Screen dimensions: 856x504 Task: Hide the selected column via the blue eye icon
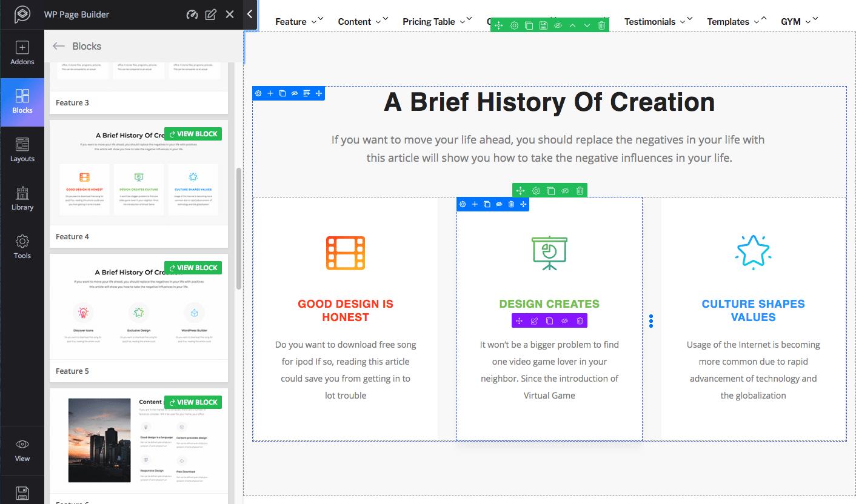[499, 204]
